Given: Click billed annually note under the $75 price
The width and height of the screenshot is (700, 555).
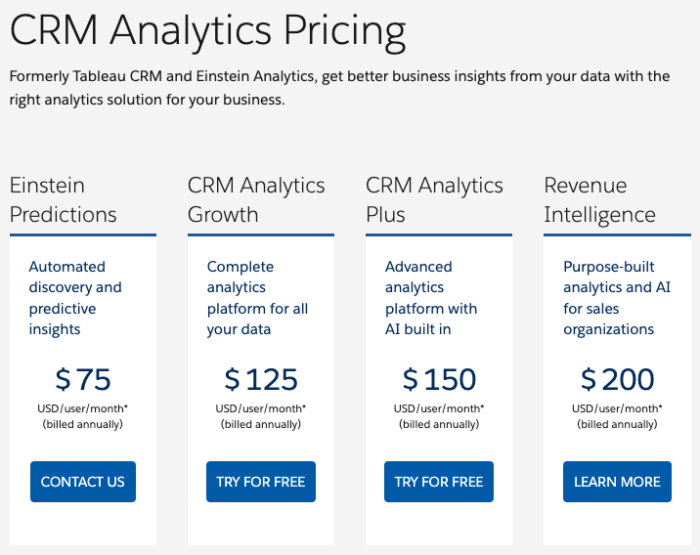Looking at the screenshot, I should tap(83, 424).
